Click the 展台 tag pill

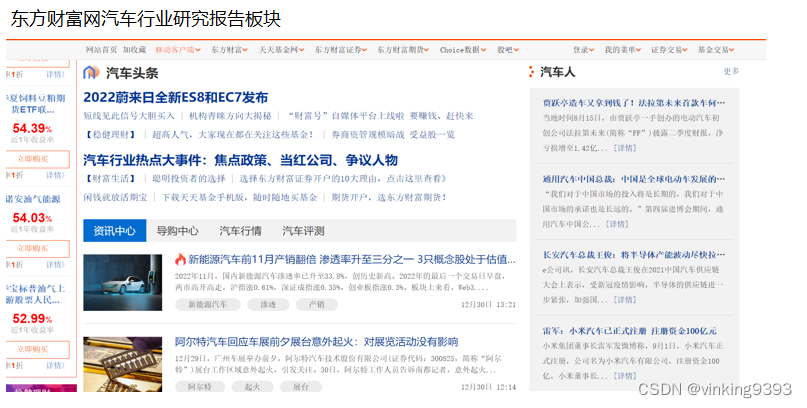[x=301, y=387]
